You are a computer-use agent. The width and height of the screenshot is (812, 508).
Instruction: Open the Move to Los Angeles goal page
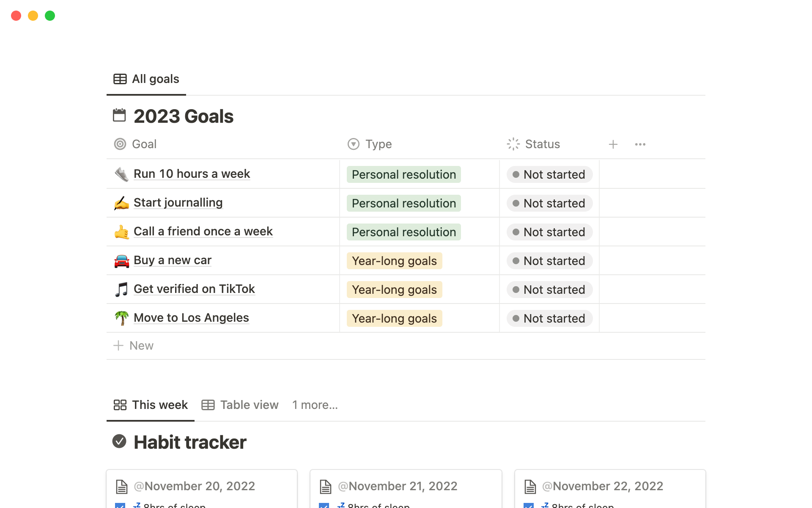(191, 318)
